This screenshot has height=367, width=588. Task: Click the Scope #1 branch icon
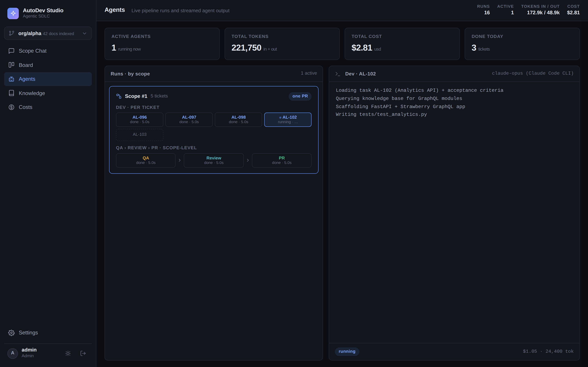119,96
